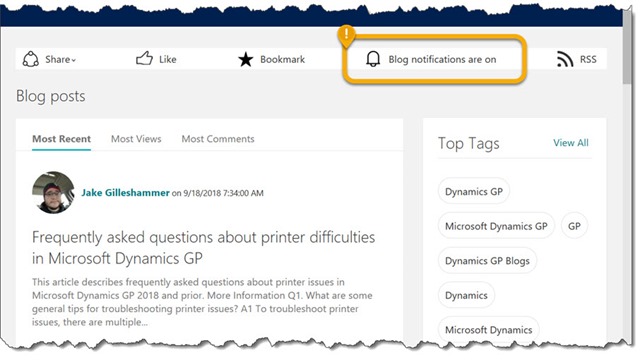Click View All top tags link
The height and width of the screenshot is (360, 640).
point(571,143)
